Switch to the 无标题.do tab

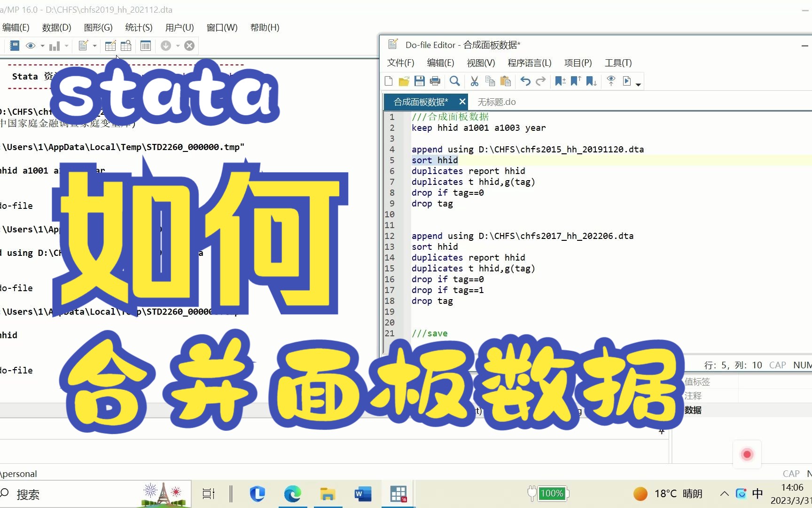[x=497, y=102]
